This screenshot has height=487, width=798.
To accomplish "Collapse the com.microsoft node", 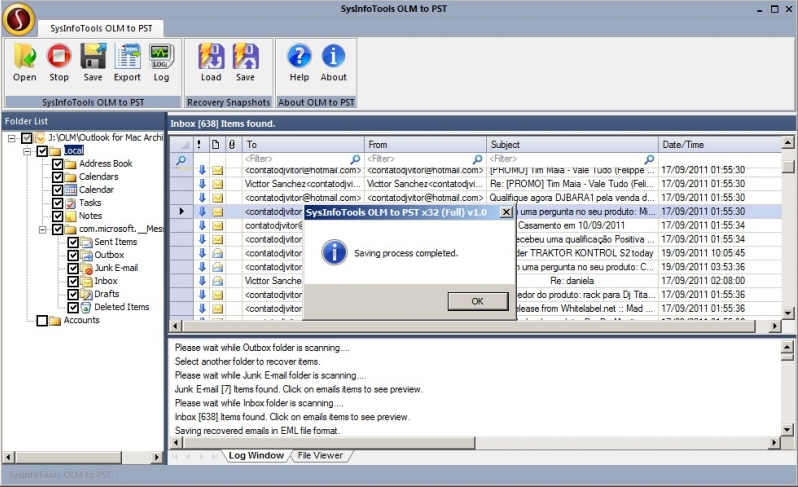I will click(x=43, y=230).
